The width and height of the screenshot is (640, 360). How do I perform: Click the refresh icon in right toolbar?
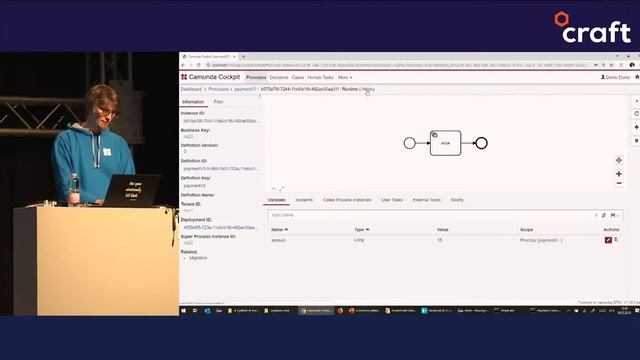636,114
